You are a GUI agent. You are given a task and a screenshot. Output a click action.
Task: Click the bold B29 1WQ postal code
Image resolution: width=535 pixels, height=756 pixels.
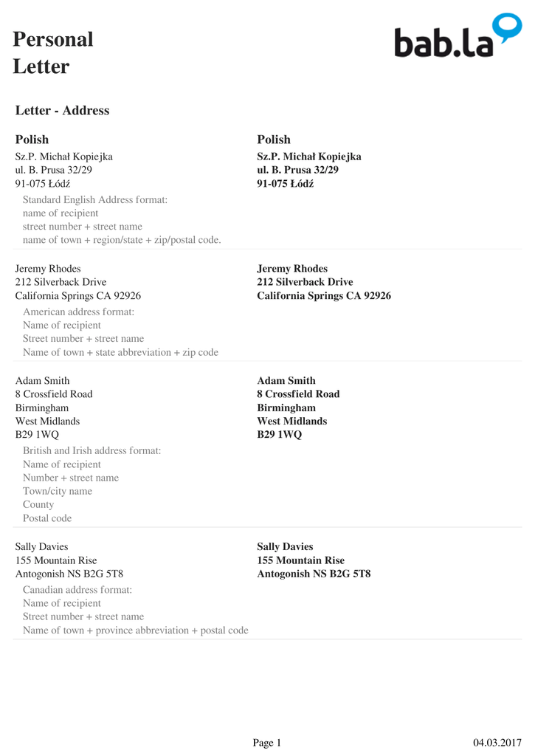coord(279,434)
